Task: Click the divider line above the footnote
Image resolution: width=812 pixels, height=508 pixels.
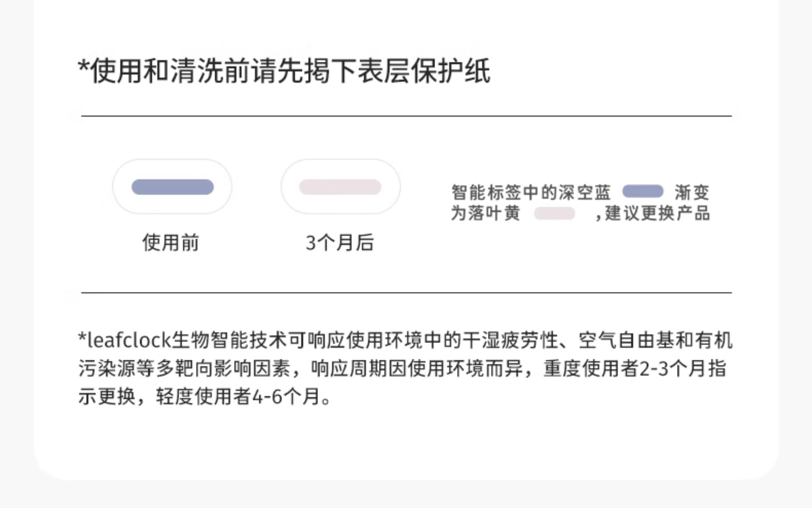Action: point(406,293)
